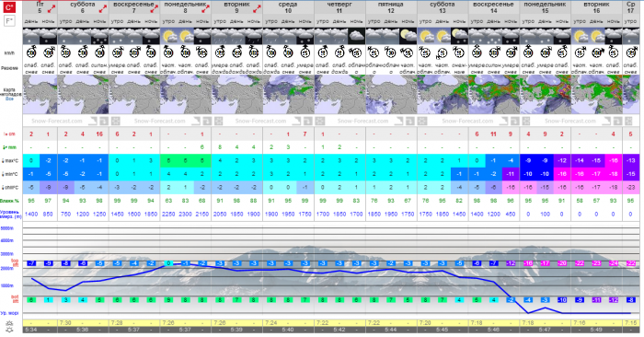Click the понедельник 15 day header
Screen dimensions: 644x337
pyautogui.click(x=545, y=7)
